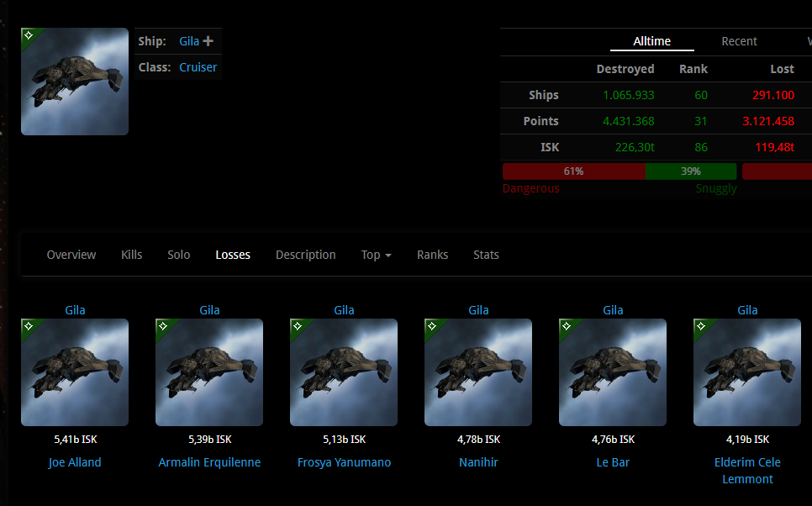Click the large Gila ship image at top
812x506 pixels.
75,82
